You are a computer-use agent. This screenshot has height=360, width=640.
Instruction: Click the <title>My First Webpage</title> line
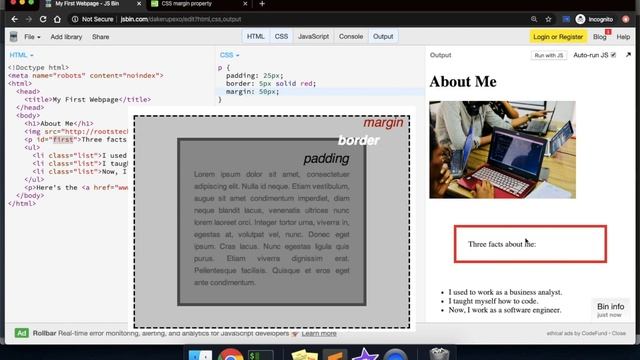coord(88,99)
